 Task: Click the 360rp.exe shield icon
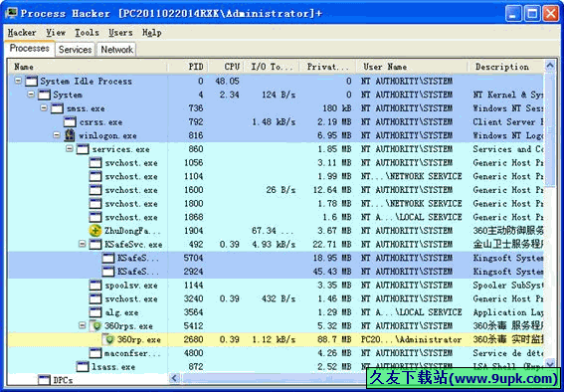coord(108,340)
